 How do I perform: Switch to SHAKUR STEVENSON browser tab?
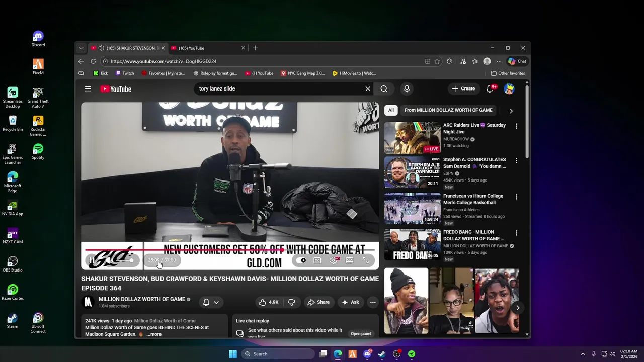click(x=127, y=48)
